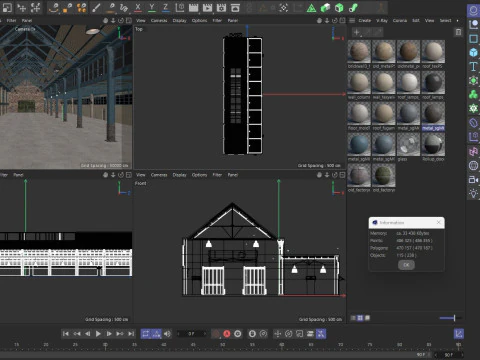
Task: Click the green chain link toolbar icon
Action: (x=353, y=7)
